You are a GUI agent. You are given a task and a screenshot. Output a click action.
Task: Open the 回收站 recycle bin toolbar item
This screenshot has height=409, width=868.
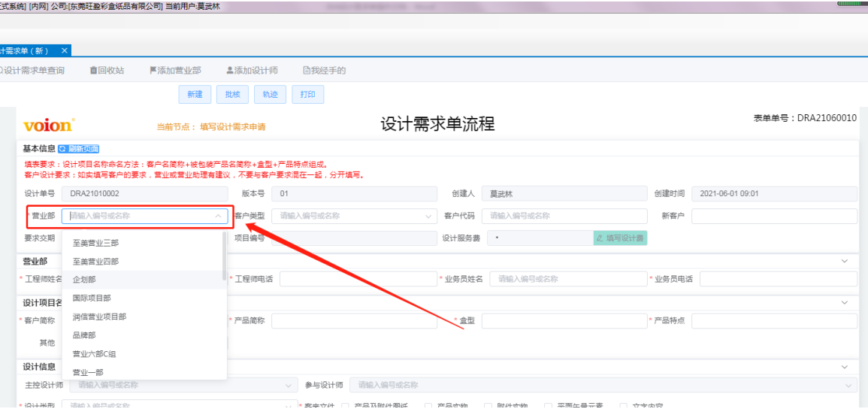107,70
